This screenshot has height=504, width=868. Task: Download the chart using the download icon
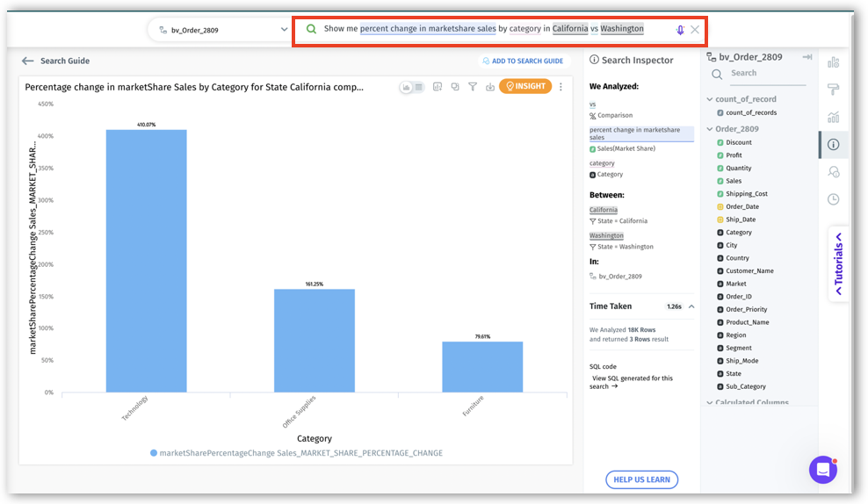(x=489, y=87)
